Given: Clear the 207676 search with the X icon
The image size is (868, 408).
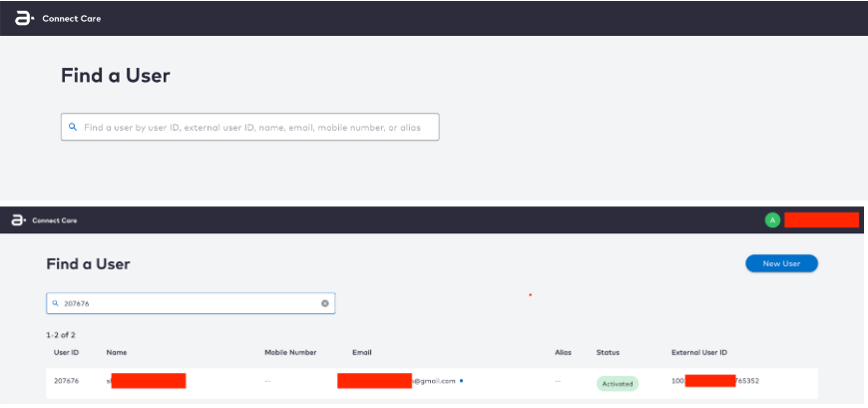Looking at the screenshot, I should click(325, 303).
